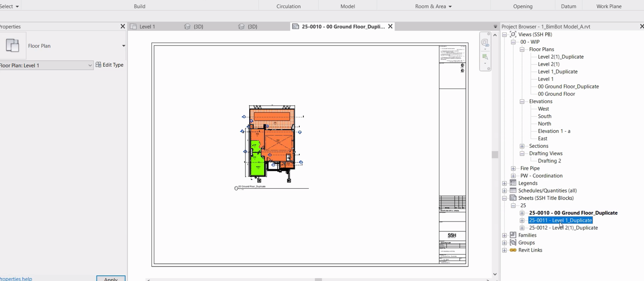Open the zoom options arrow in navigation bar
This screenshot has width=644, height=281.
point(485,63)
